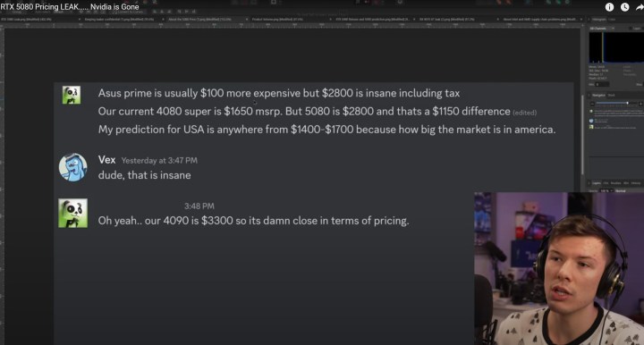644x345 pixels.
Task: Click the panda avatar beside Asus prime message
Action: [x=72, y=95]
